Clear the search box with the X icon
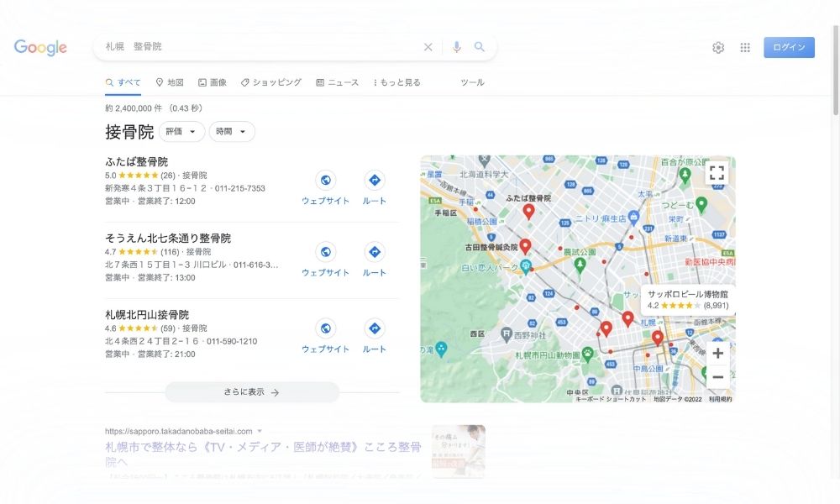This screenshot has height=504, width=840. click(428, 47)
